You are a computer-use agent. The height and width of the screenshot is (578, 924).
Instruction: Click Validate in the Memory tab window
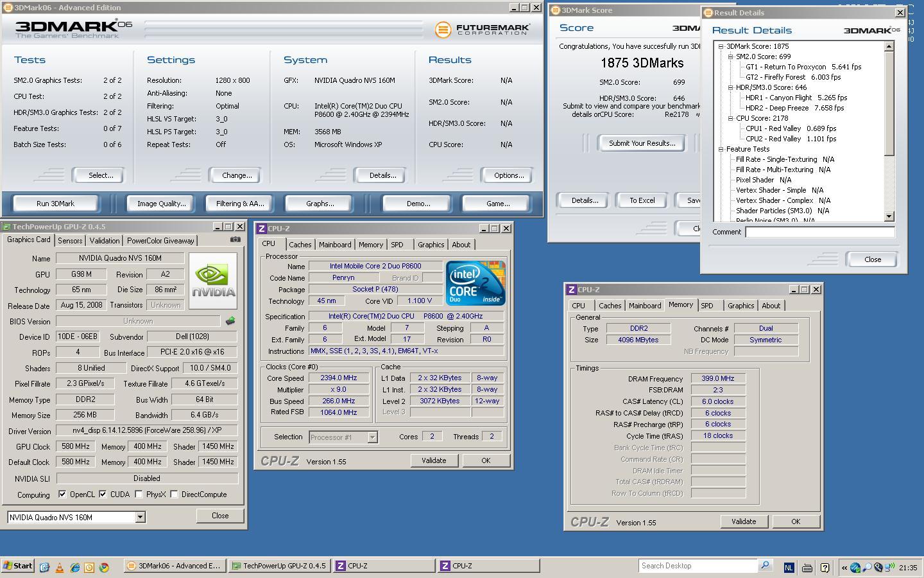(744, 521)
